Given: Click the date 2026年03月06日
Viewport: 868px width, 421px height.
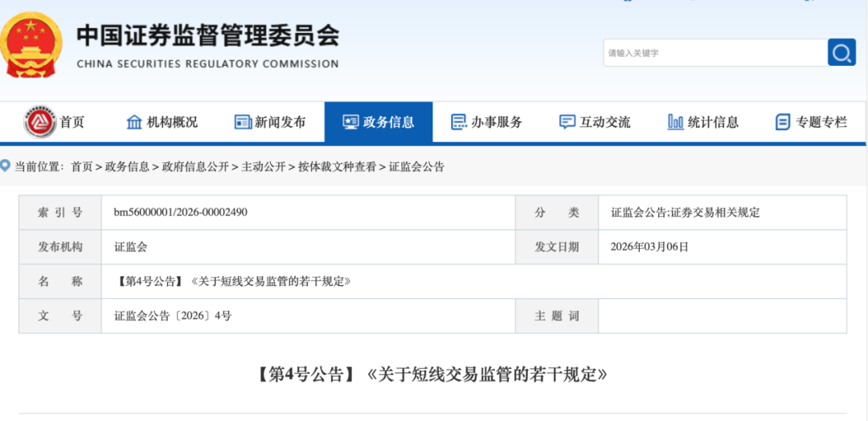Looking at the screenshot, I should 649,247.
